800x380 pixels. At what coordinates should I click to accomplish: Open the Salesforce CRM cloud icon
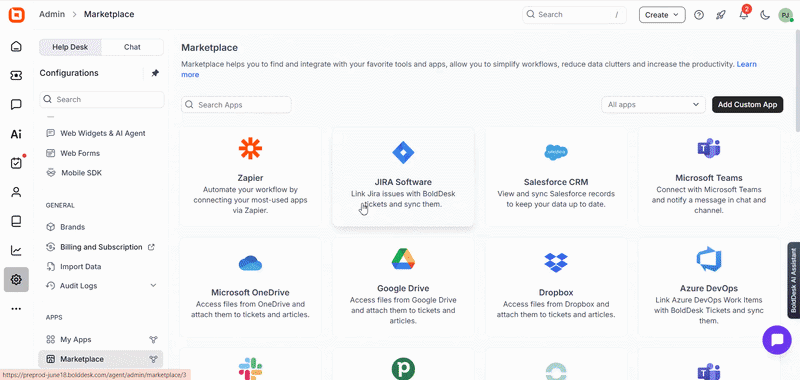point(556,152)
